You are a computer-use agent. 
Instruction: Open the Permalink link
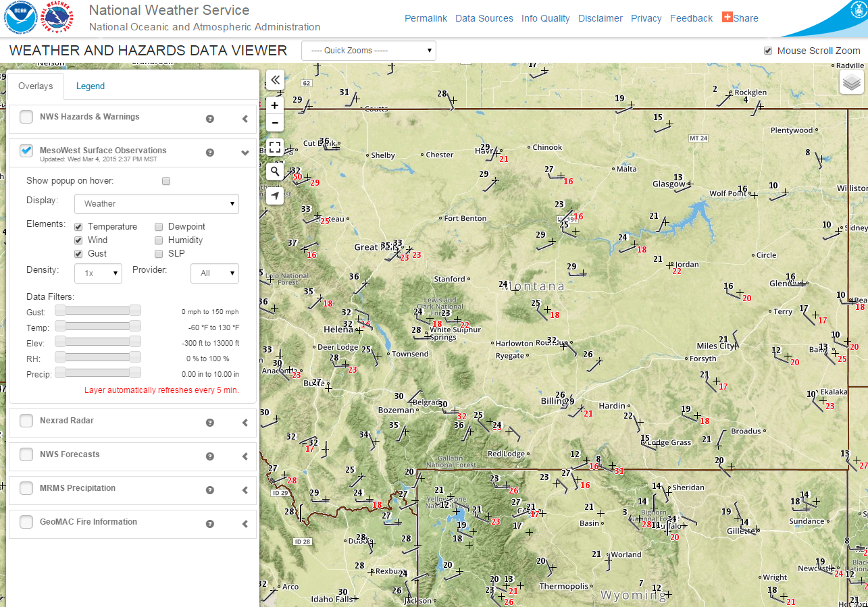pos(426,18)
